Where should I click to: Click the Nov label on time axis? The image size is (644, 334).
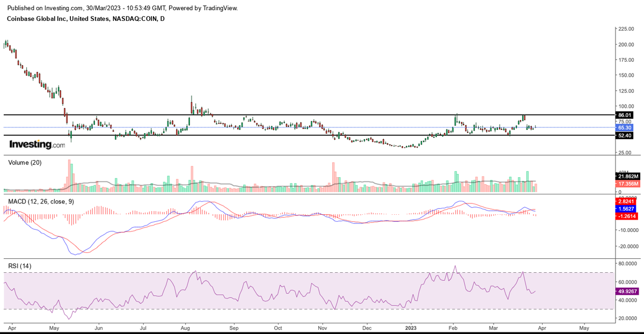[x=322, y=327]
